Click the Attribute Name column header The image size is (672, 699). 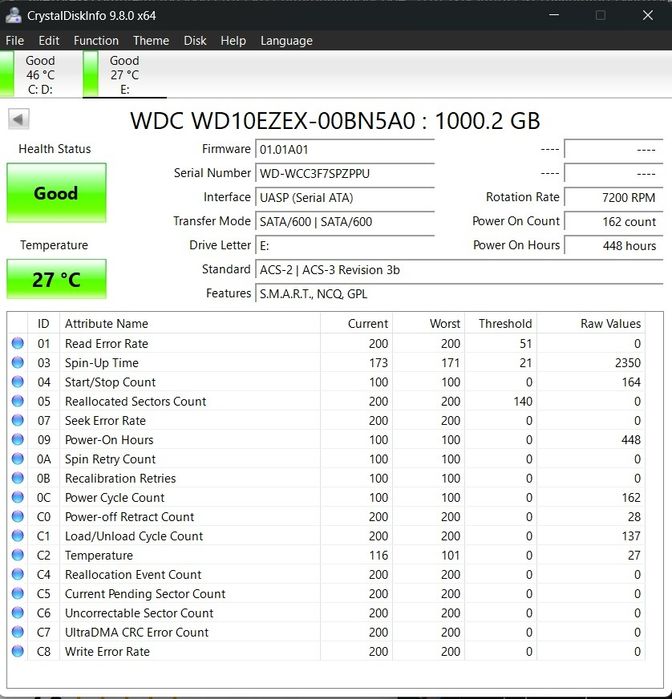pyautogui.click(x=190, y=323)
